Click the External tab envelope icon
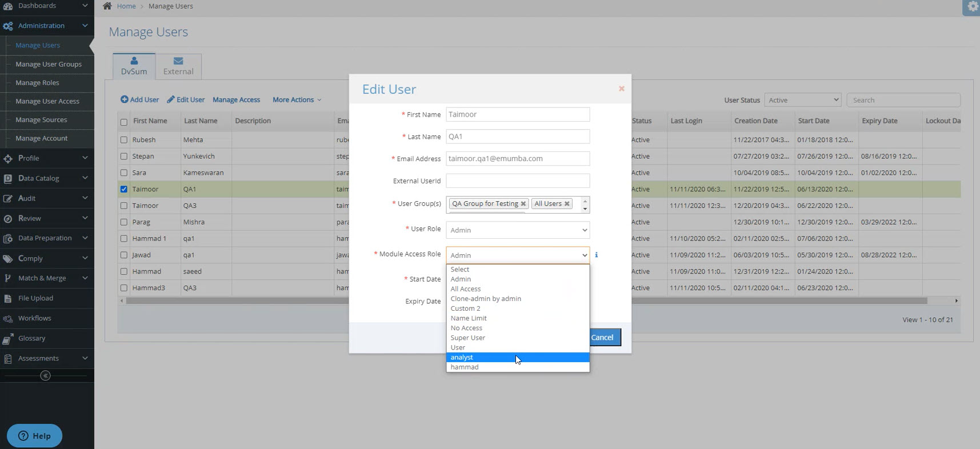Image resolution: width=980 pixels, height=449 pixels. click(178, 61)
